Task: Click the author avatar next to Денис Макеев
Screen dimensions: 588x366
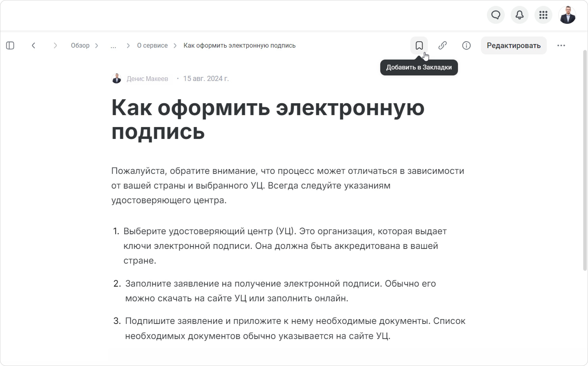Action: (116, 78)
